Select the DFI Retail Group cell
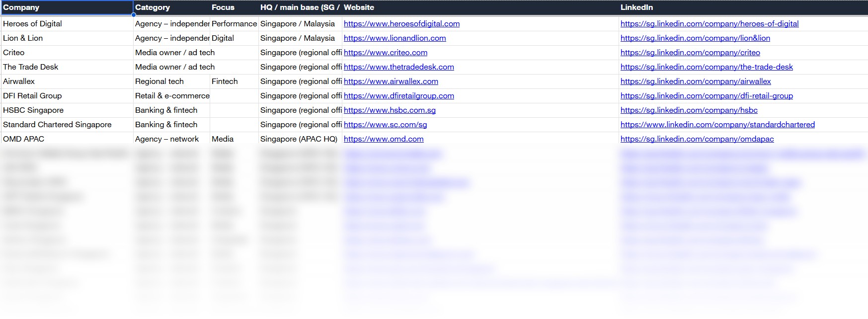The height and width of the screenshot is (319, 868). [x=67, y=96]
